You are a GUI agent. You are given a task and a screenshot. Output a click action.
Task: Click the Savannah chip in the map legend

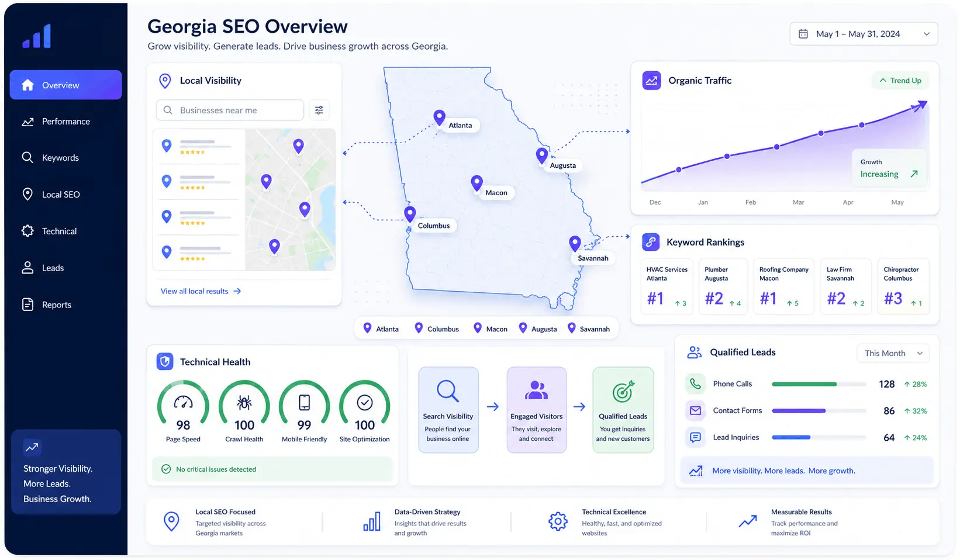point(589,329)
